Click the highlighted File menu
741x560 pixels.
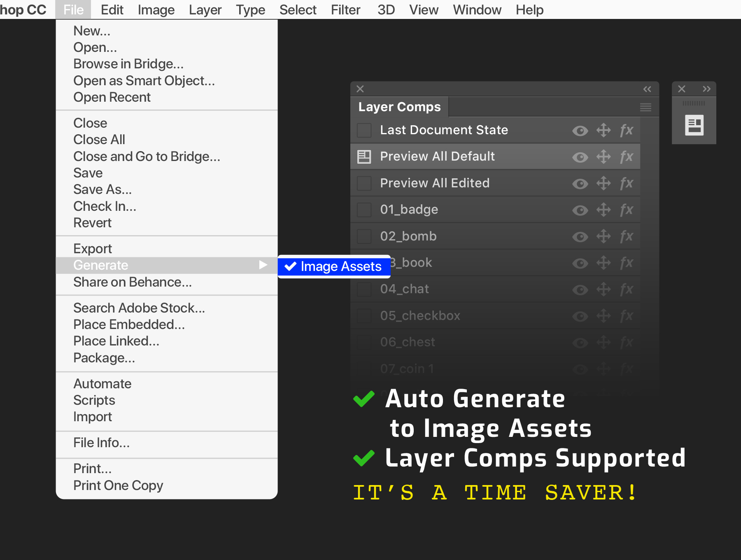pyautogui.click(x=74, y=9)
